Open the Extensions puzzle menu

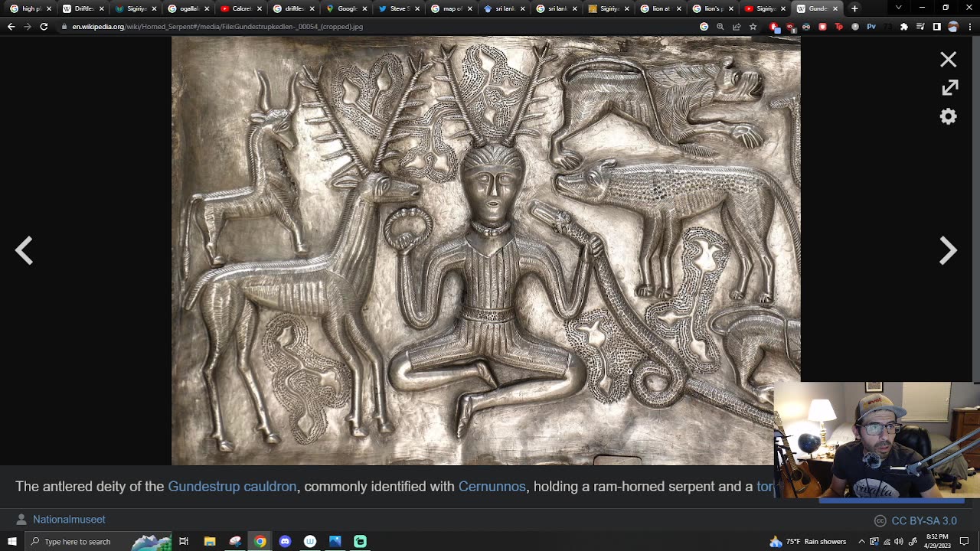pyautogui.click(x=904, y=27)
